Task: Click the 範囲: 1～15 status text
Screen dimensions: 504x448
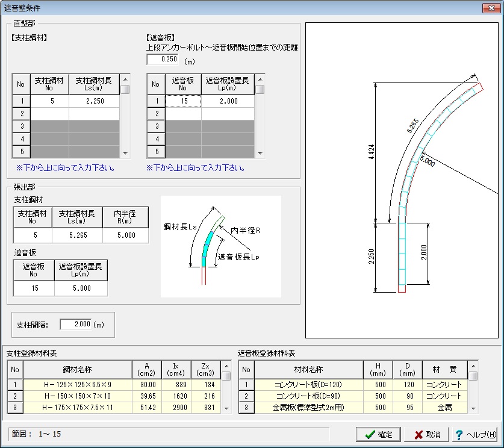Action: click(36, 434)
